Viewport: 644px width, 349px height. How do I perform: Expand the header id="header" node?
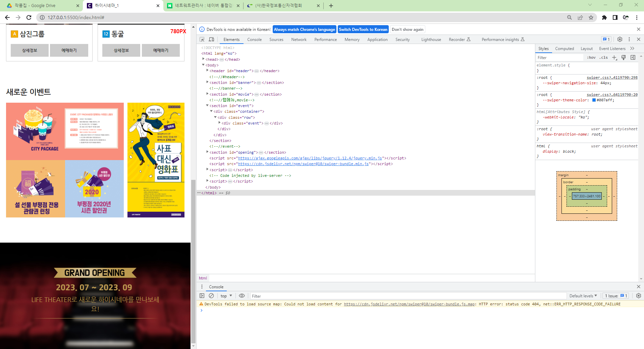coord(207,70)
